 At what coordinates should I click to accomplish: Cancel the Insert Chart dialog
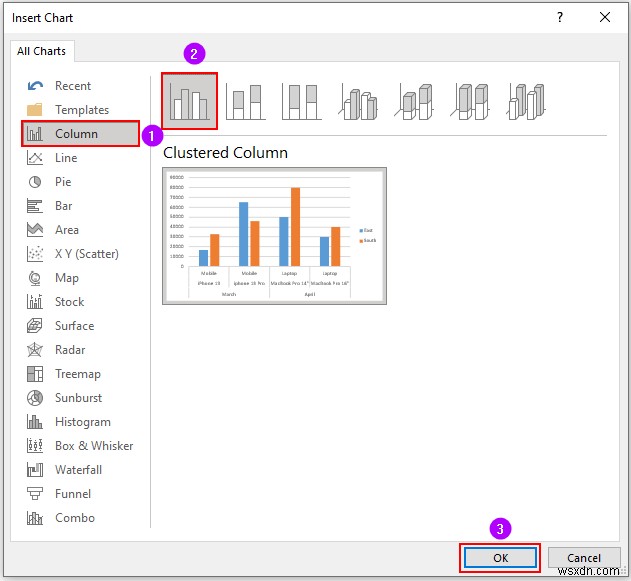point(584,558)
